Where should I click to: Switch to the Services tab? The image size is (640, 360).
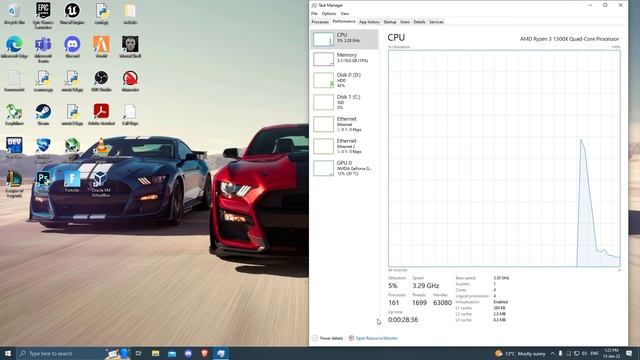(436, 22)
